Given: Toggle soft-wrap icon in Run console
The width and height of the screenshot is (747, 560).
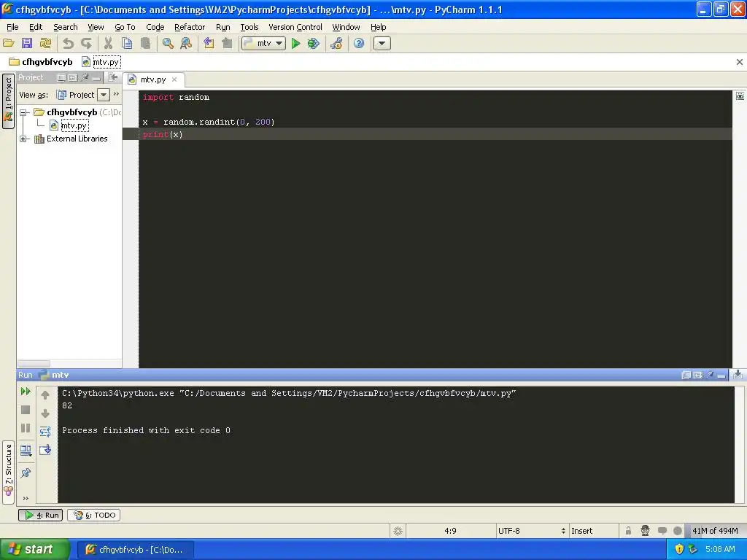Looking at the screenshot, I should [45, 432].
